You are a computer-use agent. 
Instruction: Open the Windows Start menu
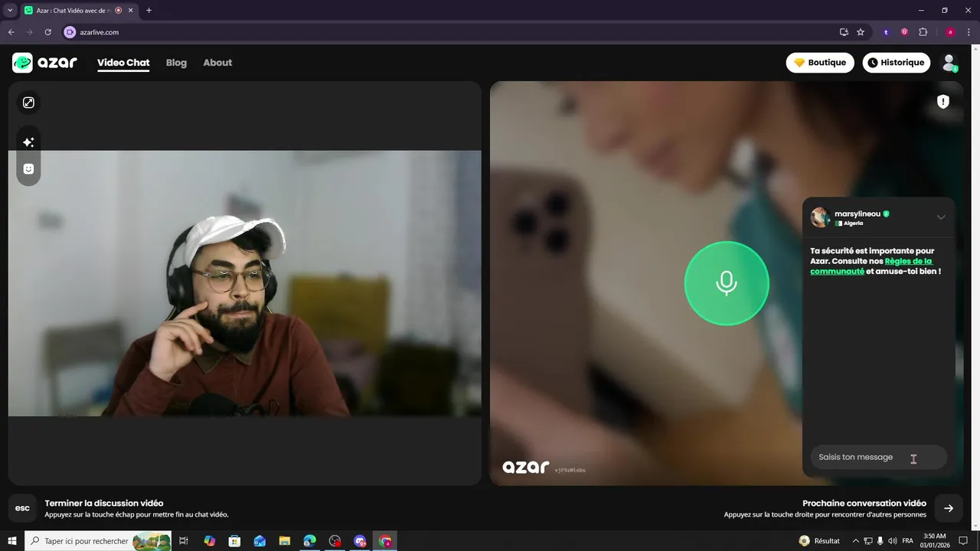pyautogui.click(x=12, y=541)
